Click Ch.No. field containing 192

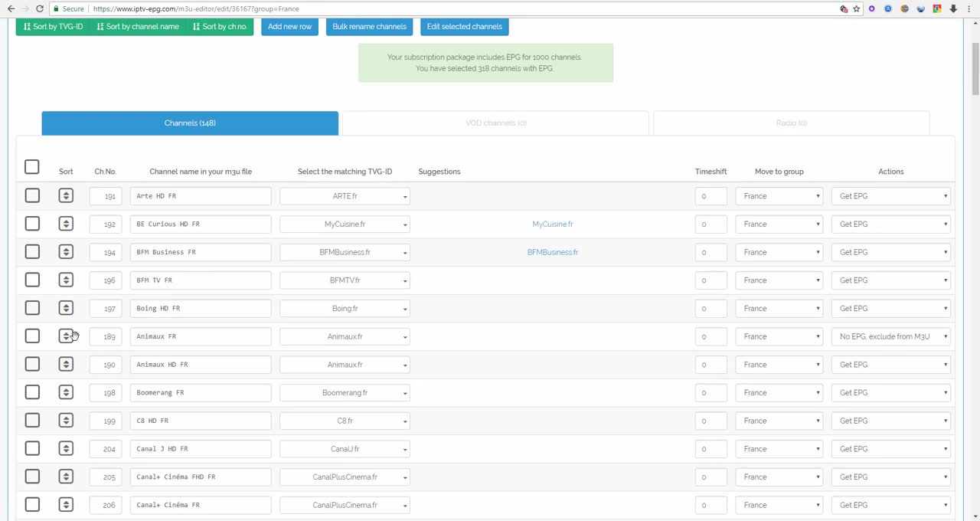coord(106,224)
